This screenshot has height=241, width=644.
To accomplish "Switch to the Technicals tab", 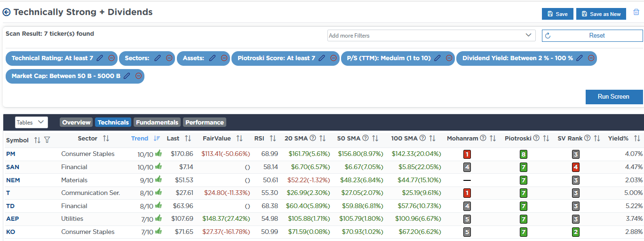I will (x=113, y=122).
